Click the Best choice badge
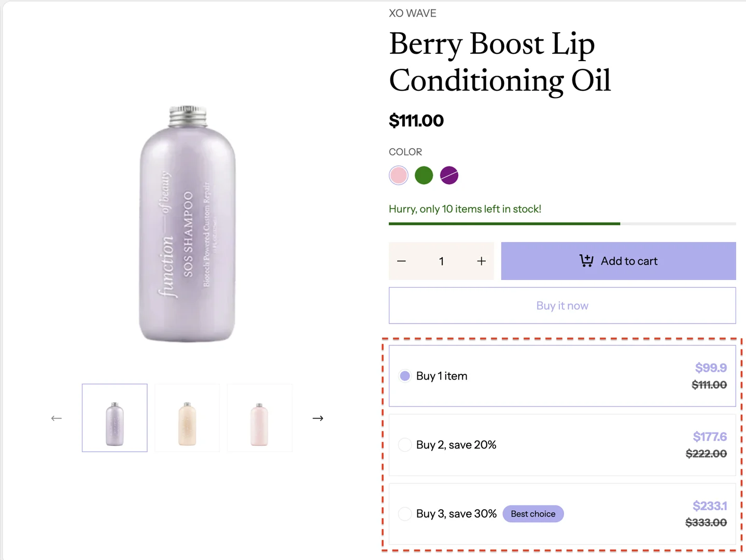Viewport: 746px width, 560px height. pos(533,514)
